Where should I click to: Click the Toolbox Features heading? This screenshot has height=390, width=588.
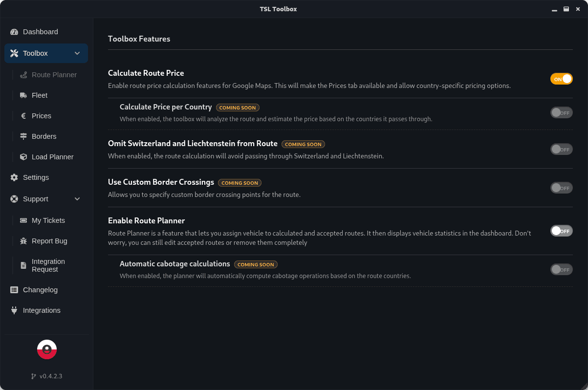click(x=139, y=39)
